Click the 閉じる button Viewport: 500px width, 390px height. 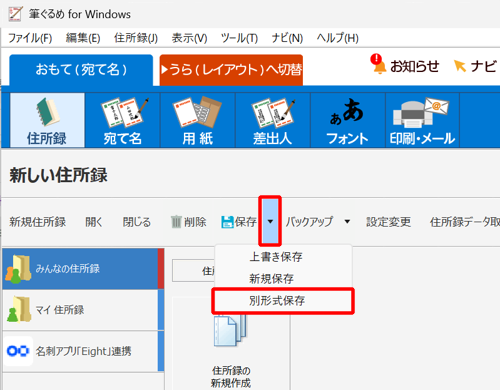pos(137,222)
